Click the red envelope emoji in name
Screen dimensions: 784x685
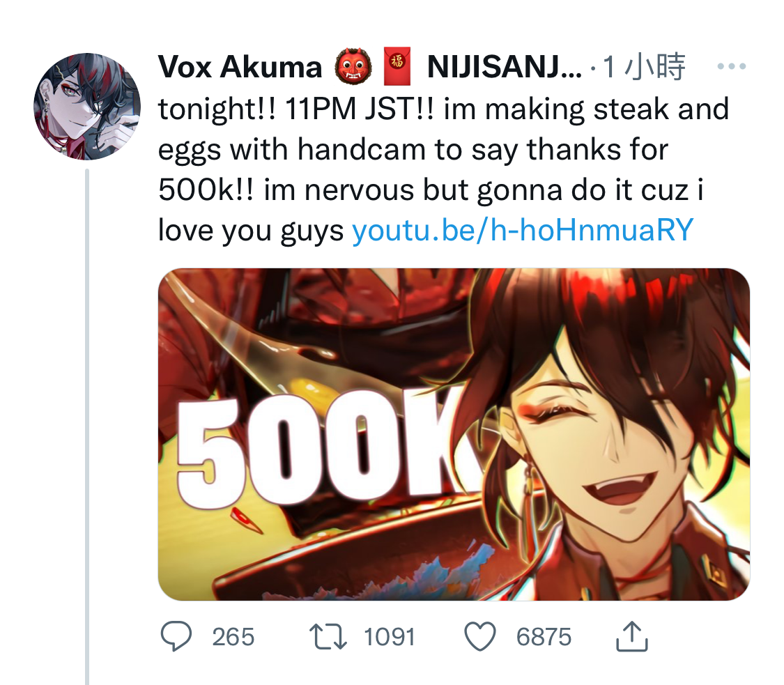point(397,66)
